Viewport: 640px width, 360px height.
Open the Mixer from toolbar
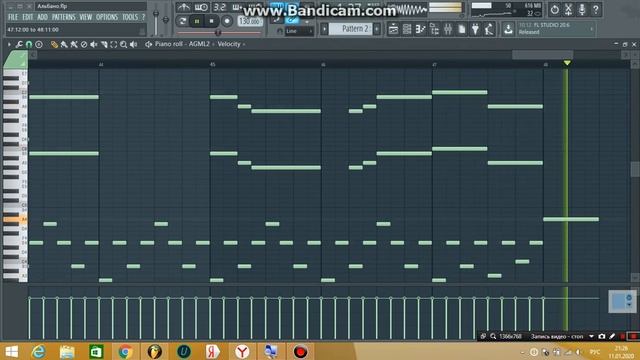448,29
